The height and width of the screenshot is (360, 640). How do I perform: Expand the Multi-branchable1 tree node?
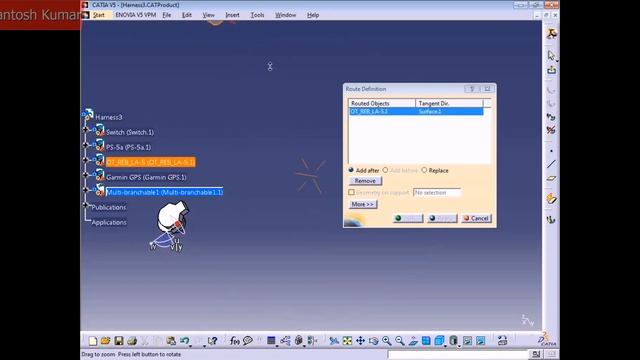pyautogui.click(x=85, y=190)
